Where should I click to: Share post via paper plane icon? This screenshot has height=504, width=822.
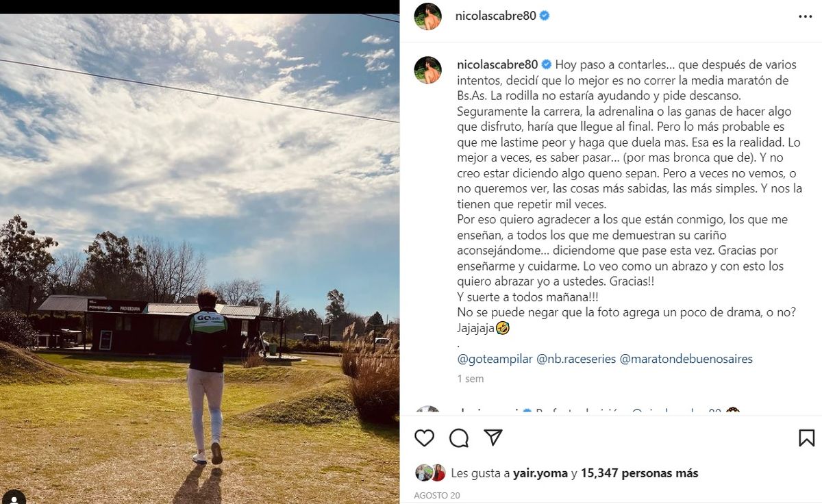click(x=493, y=438)
